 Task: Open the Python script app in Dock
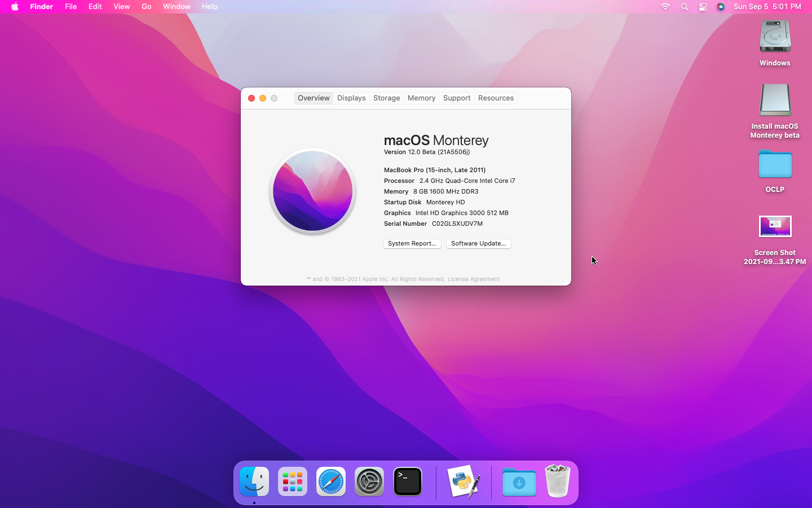(464, 482)
